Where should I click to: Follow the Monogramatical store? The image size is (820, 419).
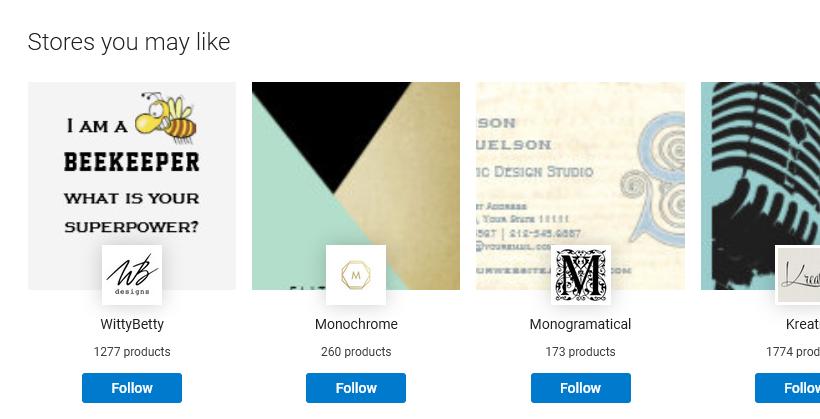tap(580, 388)
